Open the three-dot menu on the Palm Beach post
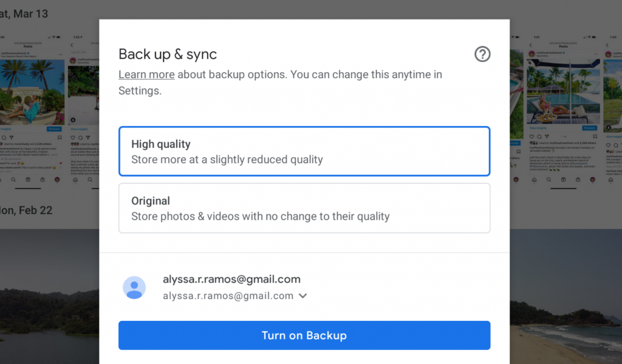The image size is (622, 364). pyautogui.click(x=60, y=55)
